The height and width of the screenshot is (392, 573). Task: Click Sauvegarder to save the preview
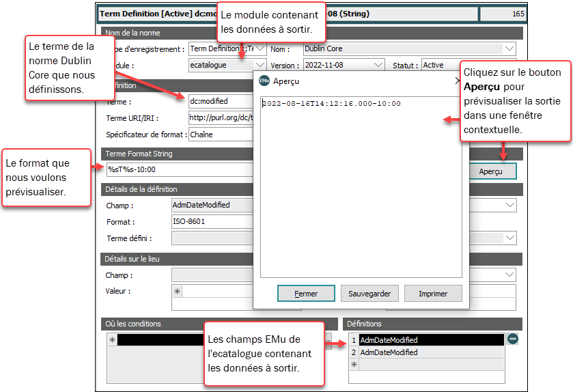click(x=369, y=294)
